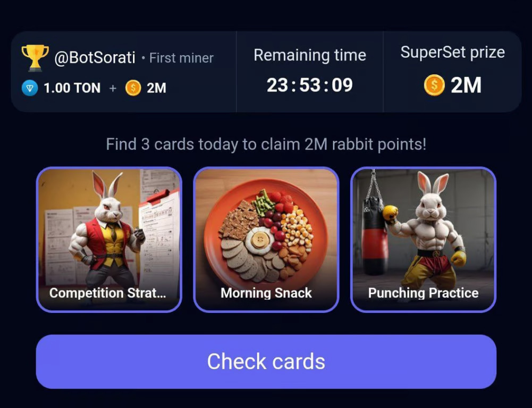
Task: Click the Morning Snack card title
Action: point(266,293)
